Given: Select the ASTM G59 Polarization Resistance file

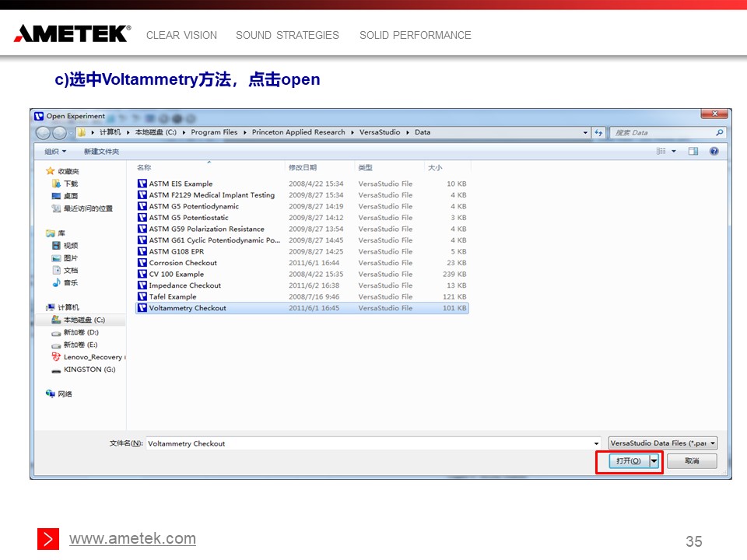Looking at the screenshot, I should click(302, 229).
